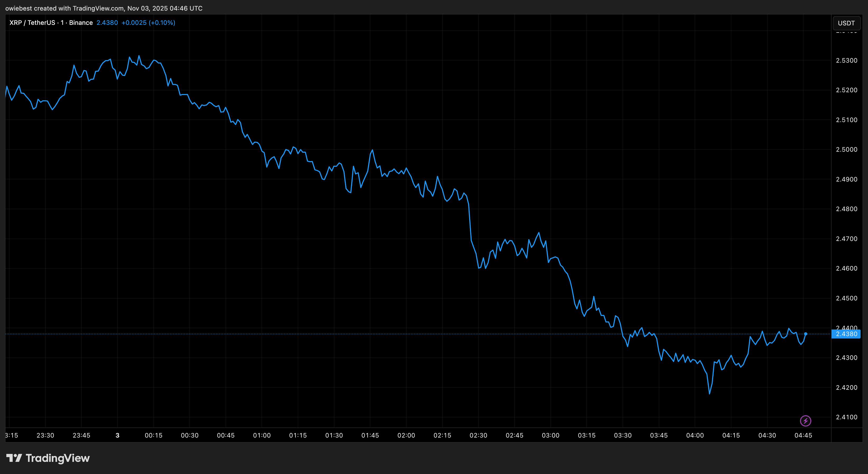Click the TradingView logo icon
Viewport: 868px width, 474px height.
coord(14,458)
